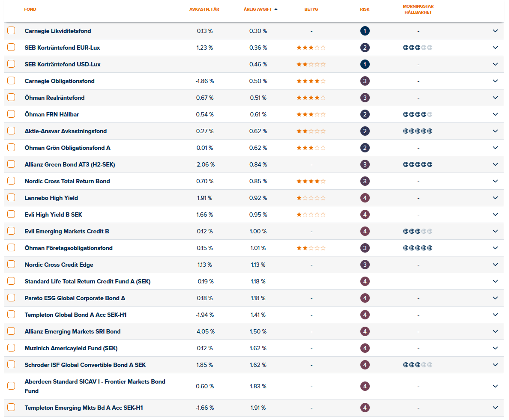Expand the Pareto ESG Global Corporate Bond row
This screenshot has width=509, height=420.
[x=495, y=298]
